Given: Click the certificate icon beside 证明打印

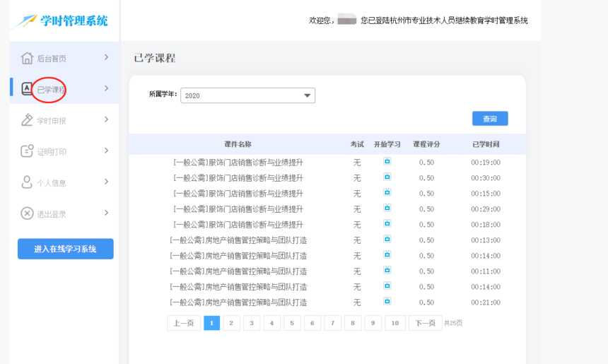Looking at the screenshot, I should point(27,151).
